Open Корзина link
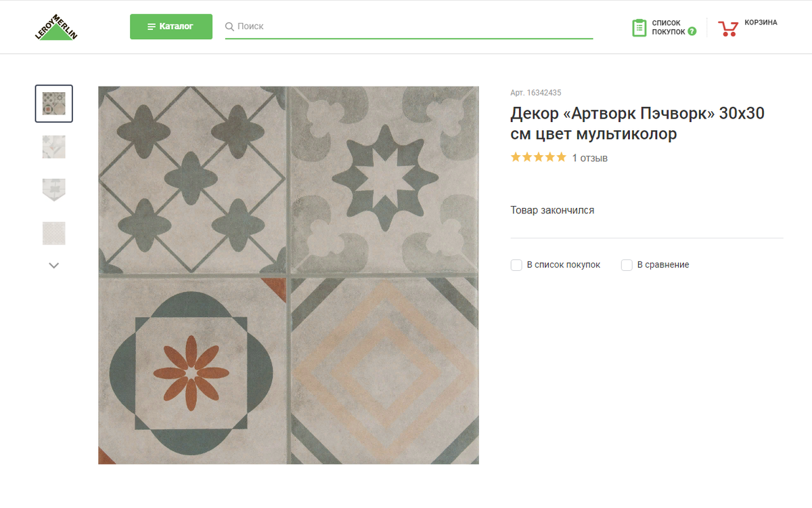Viewport: 812px width, 508px height. click(x=761, y=22)
